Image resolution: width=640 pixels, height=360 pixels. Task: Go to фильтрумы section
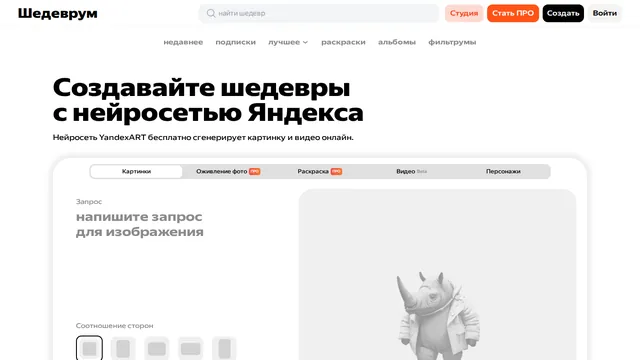pyautogui.click(x=452, y=42)
